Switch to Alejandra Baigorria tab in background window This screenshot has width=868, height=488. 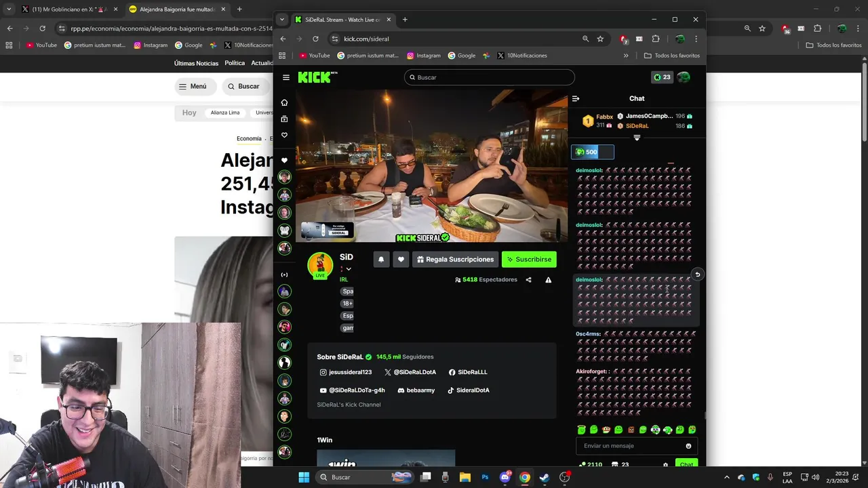[x=178, y=9]
